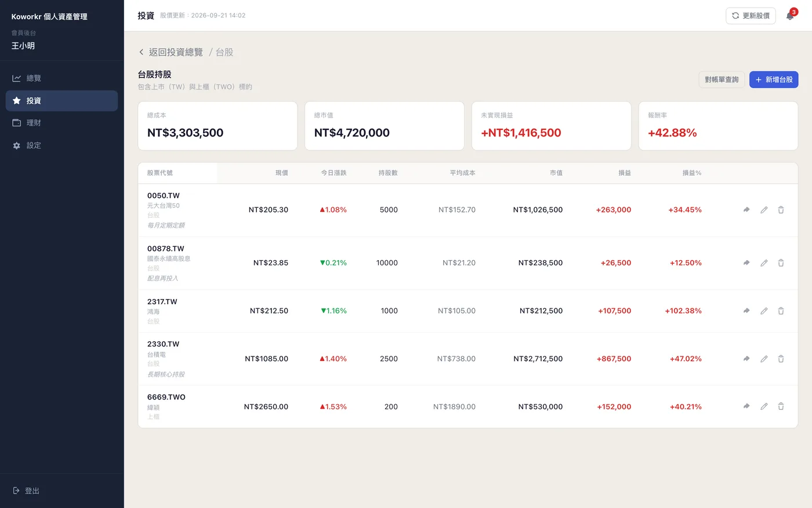Image resolution: width=812 pixels, height=508 pixels.
Task: Edit the 00878.TW row
Action: click(x=764, y=263)
